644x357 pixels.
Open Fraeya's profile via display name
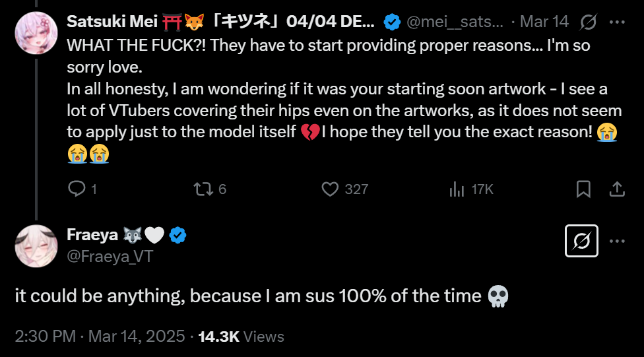point(92,234)
